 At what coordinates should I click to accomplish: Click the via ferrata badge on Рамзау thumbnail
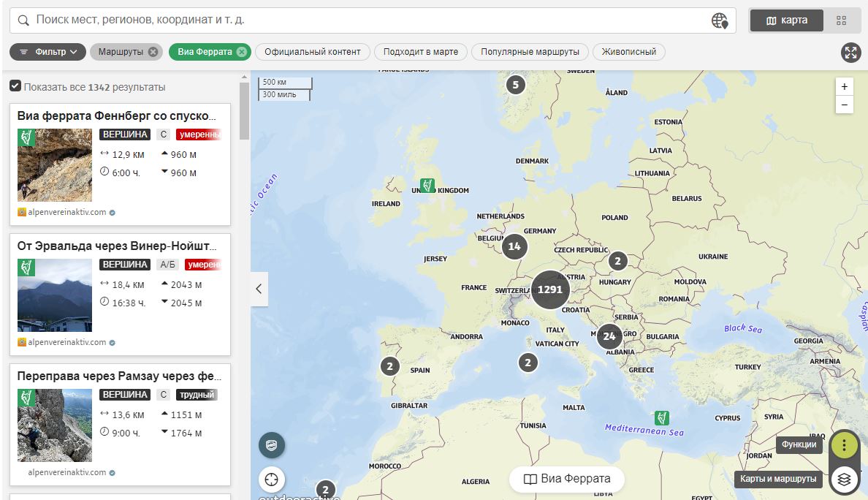[26, 397]
